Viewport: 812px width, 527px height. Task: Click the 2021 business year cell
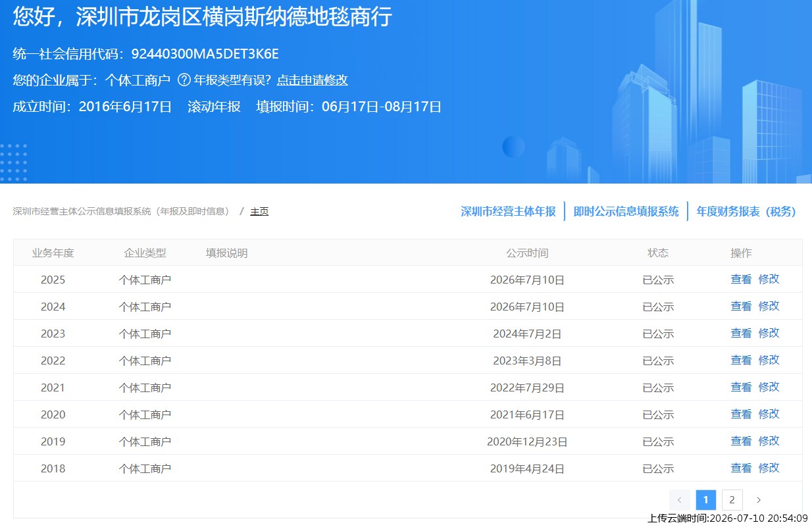[53, 388]
